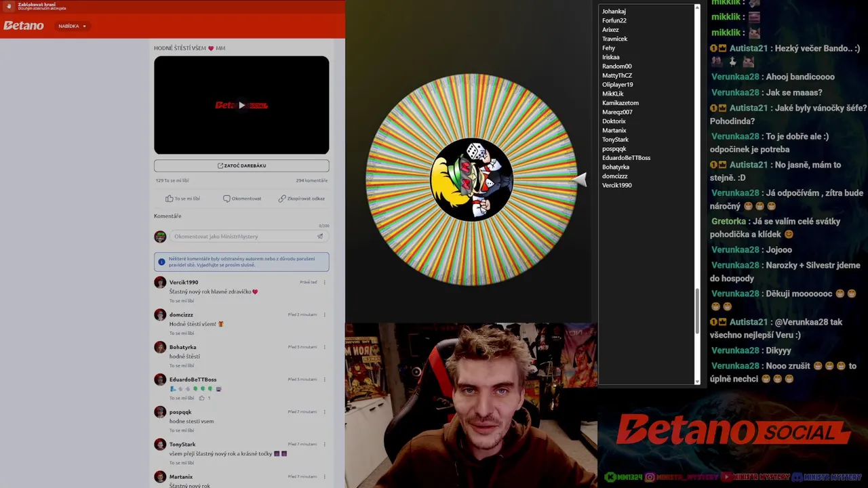Click pospqqk's avatar in comments
This screenshot has height=488, width=868.
coord(160,411)
